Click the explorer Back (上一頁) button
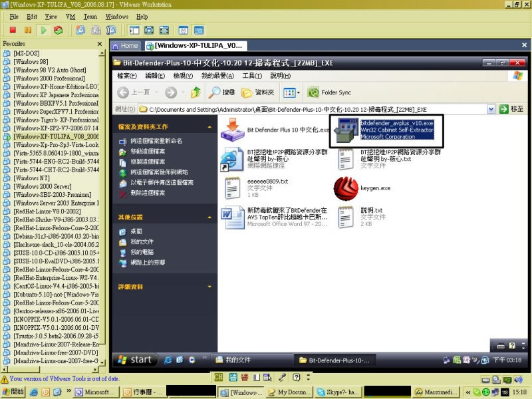This screenshot has width=532, height=399. [134, 92]
